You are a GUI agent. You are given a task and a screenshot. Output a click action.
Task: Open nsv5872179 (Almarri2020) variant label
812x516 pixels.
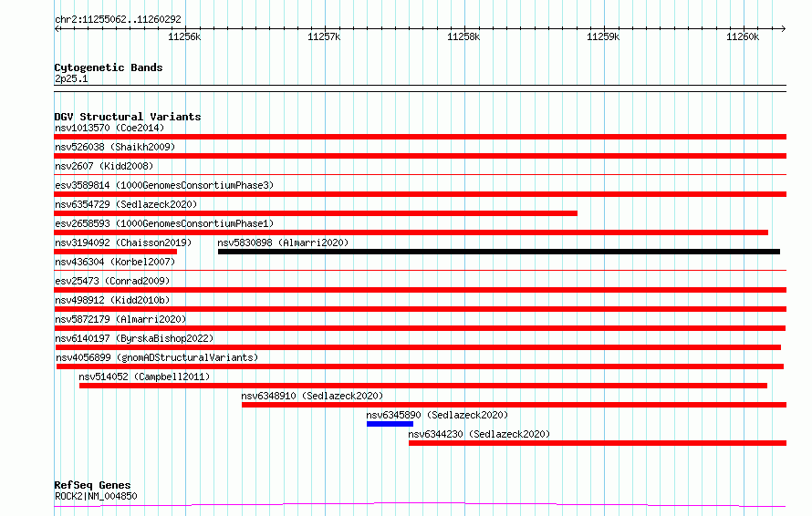click(120, 319)
